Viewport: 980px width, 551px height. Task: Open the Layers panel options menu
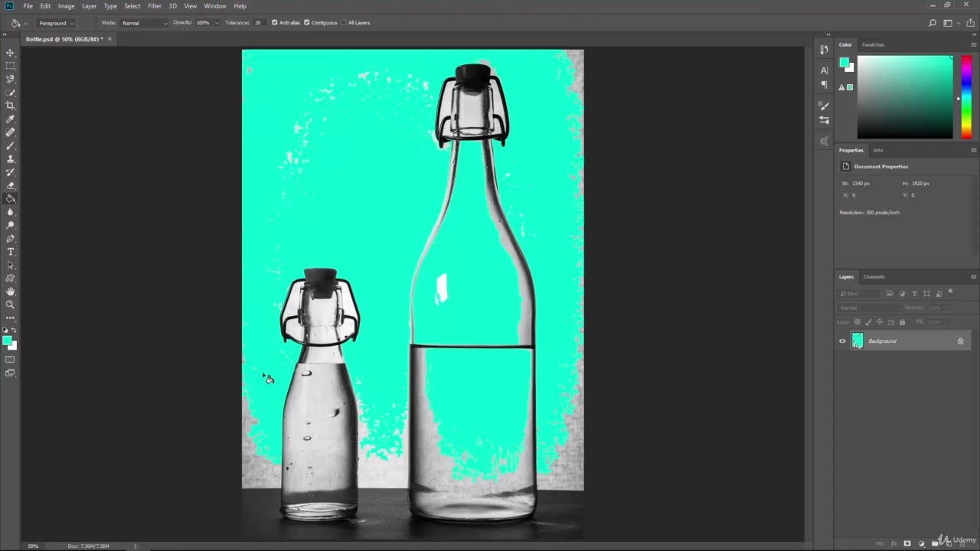pyautogui.click(x=973, y=277)
